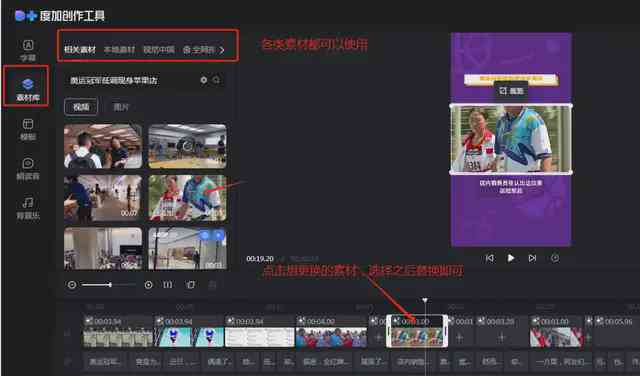Open the 素材库 material library panel
The width and height of the screenshot is (640, 376).
(x=27, y=89)
